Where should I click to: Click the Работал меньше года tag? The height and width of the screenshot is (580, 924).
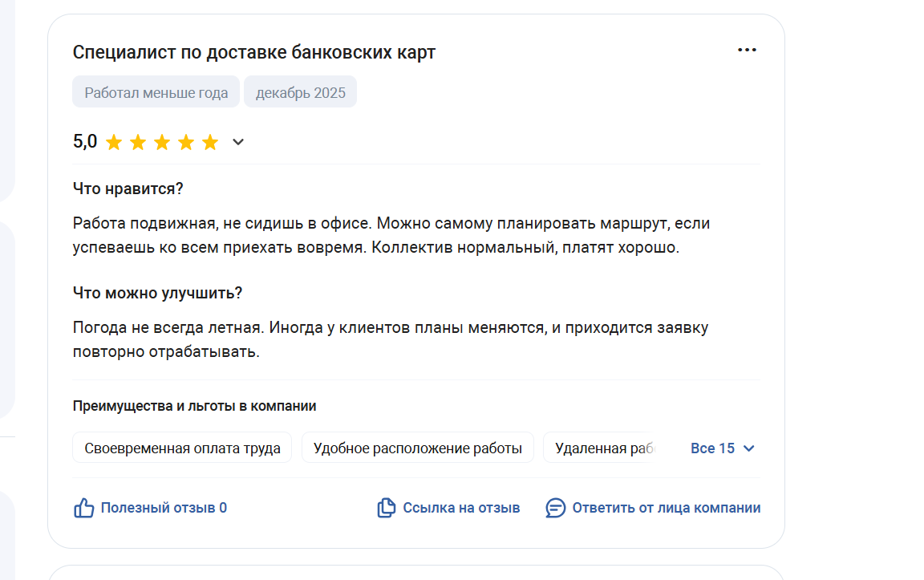156,92
